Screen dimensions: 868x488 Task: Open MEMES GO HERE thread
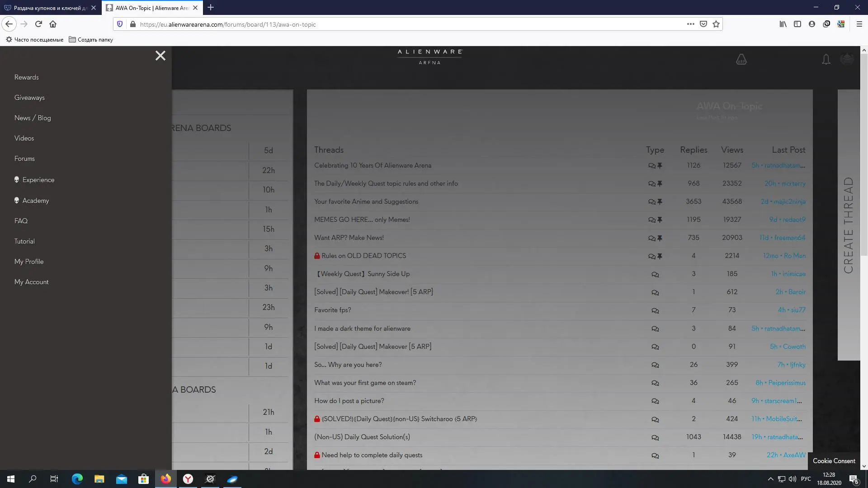tap(362, 220)
